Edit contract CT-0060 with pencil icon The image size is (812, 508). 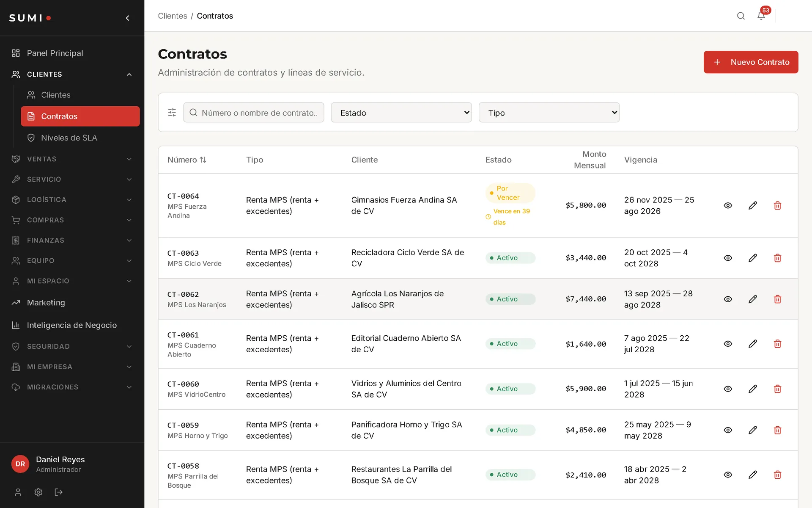(752, 389)
